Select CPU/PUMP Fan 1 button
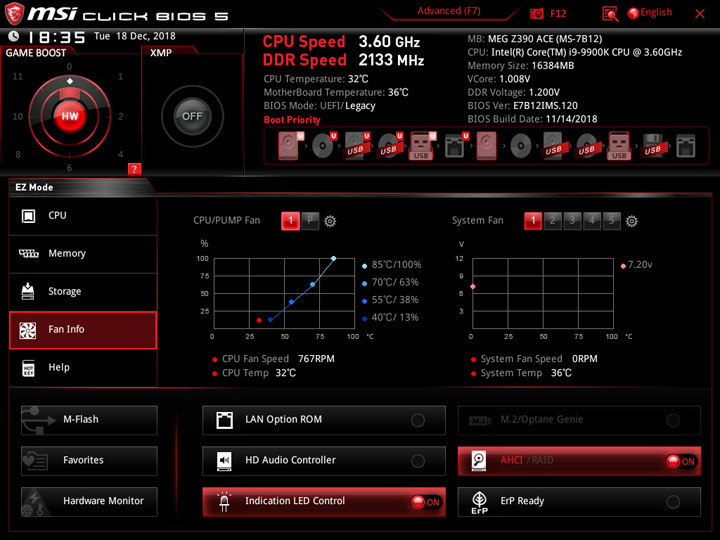Viewport: 720px width, 540px height. click(290, 221)
